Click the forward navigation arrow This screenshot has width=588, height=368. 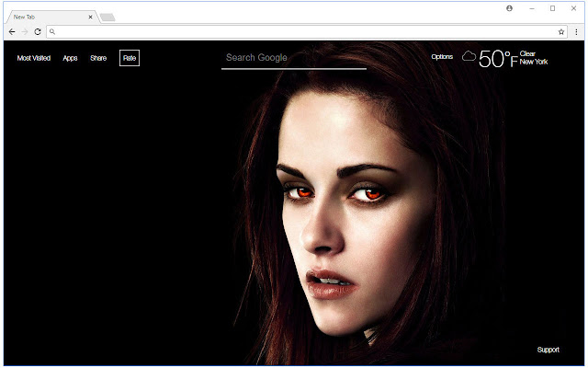point(25,32)
